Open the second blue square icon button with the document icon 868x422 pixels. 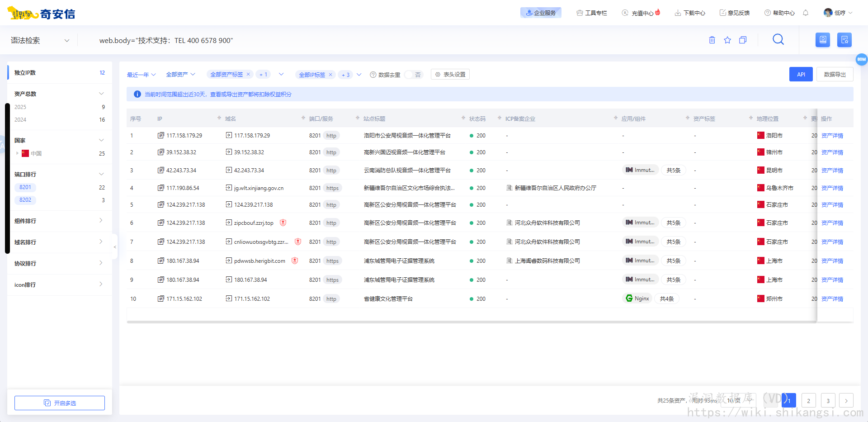tap(844, 40)
